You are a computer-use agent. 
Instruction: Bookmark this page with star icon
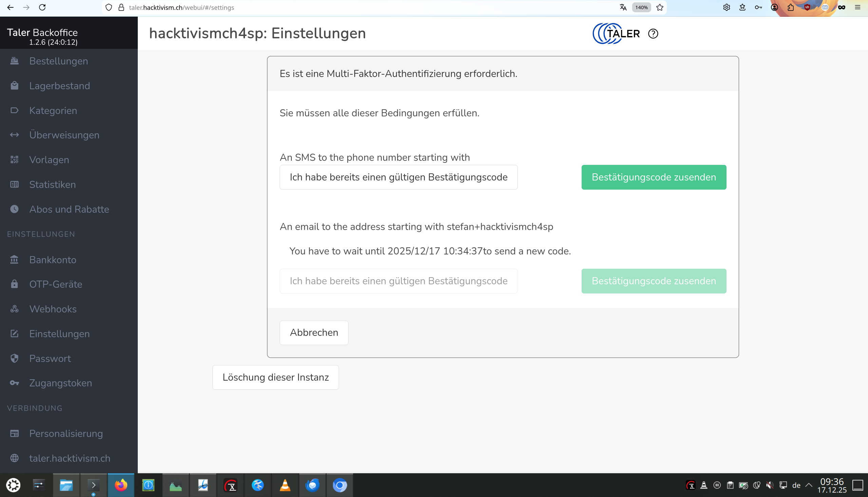(x=660, y=7)
